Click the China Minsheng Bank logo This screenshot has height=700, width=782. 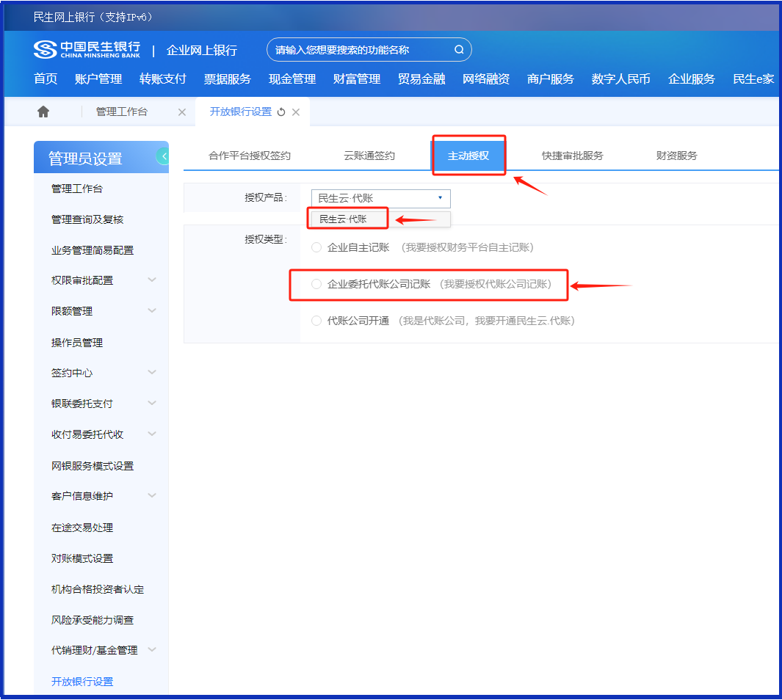(87, 49)
